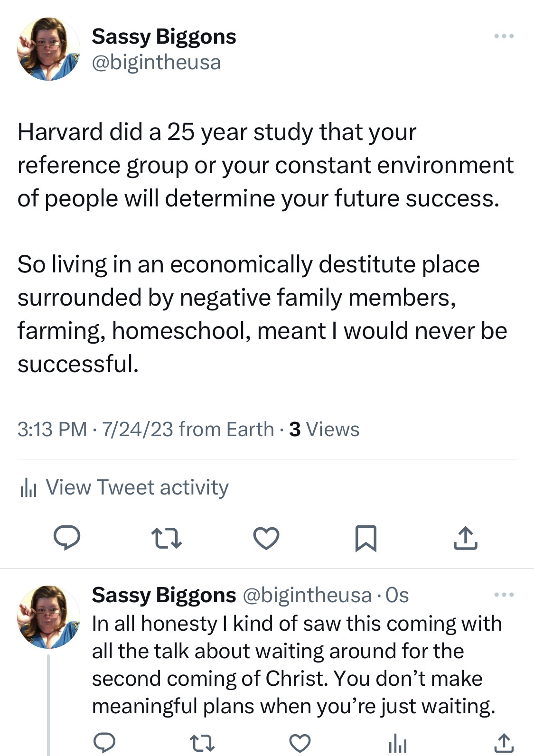Viewport: 534px width, 756px height.
Task: Reply to the main tweet
Action: [66, 538]
